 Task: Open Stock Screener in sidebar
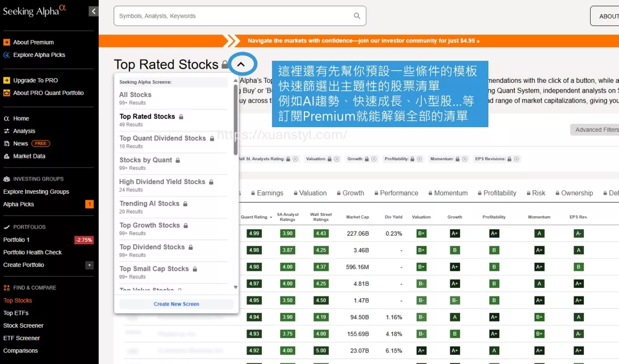coord(23,325)
